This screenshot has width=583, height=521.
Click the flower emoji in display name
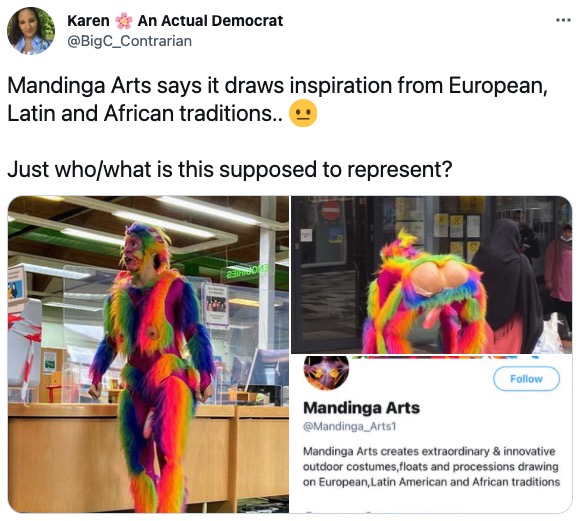[x=123, y=21]
